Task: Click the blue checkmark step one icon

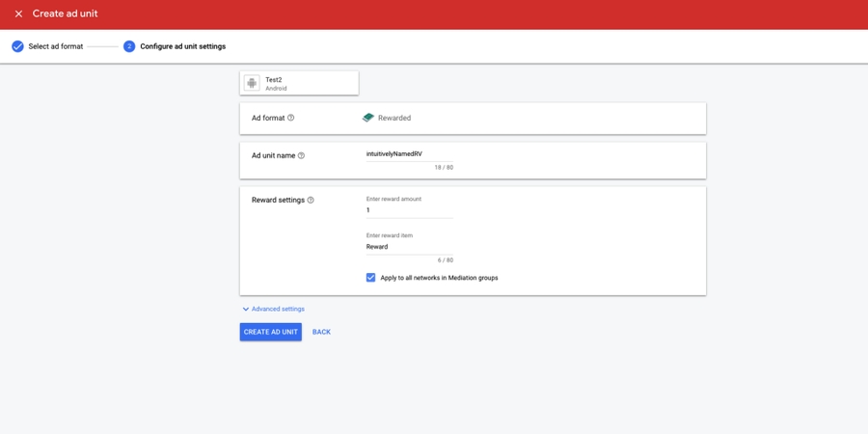Action: 17,46
